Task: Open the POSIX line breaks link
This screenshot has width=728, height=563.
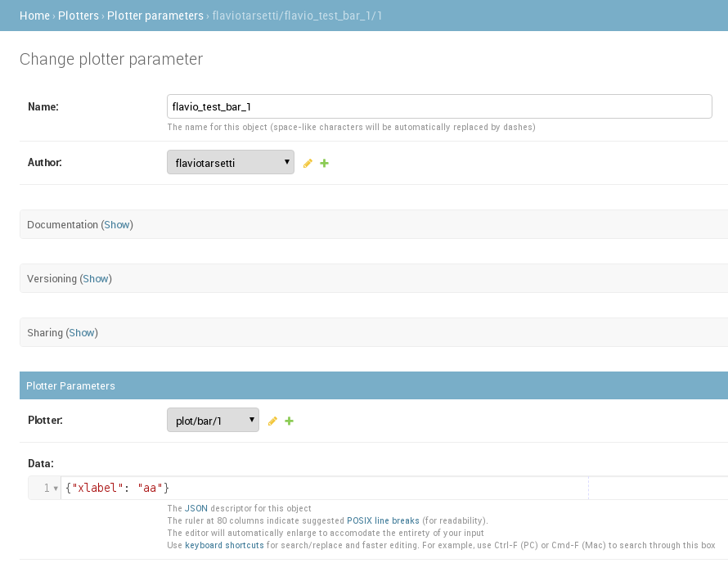Action: [383, 520]
